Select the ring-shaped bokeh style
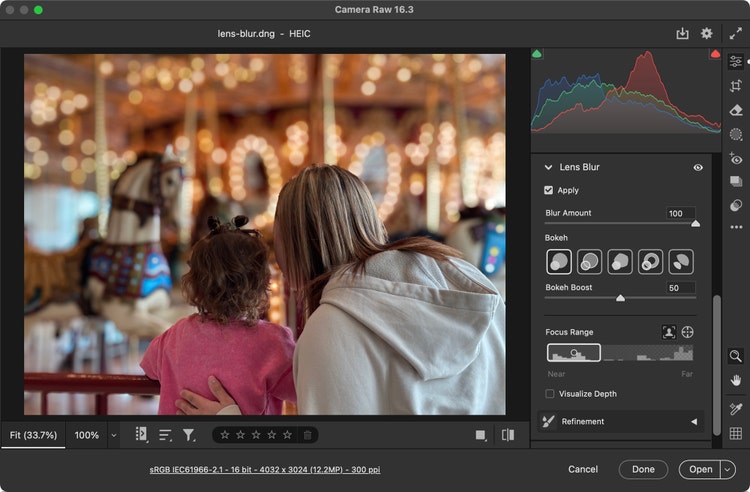The width and height of the screenshot is (750, 492). click(x=651, y=262)
